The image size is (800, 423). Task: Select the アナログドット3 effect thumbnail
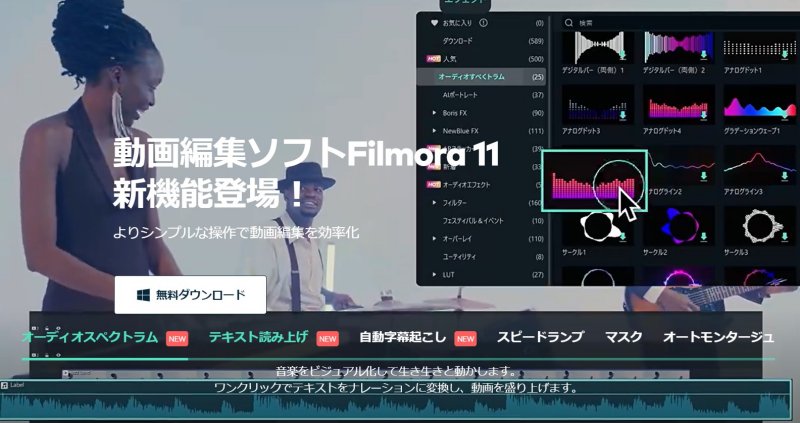coord(597,105)
